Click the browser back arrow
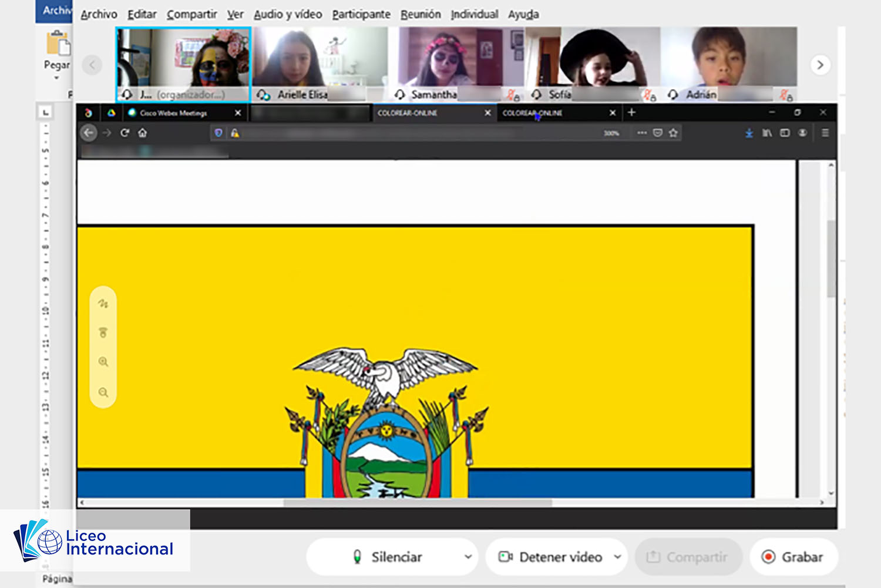The height and width of the screenshot is (588, 881). [x=89, y=133]
